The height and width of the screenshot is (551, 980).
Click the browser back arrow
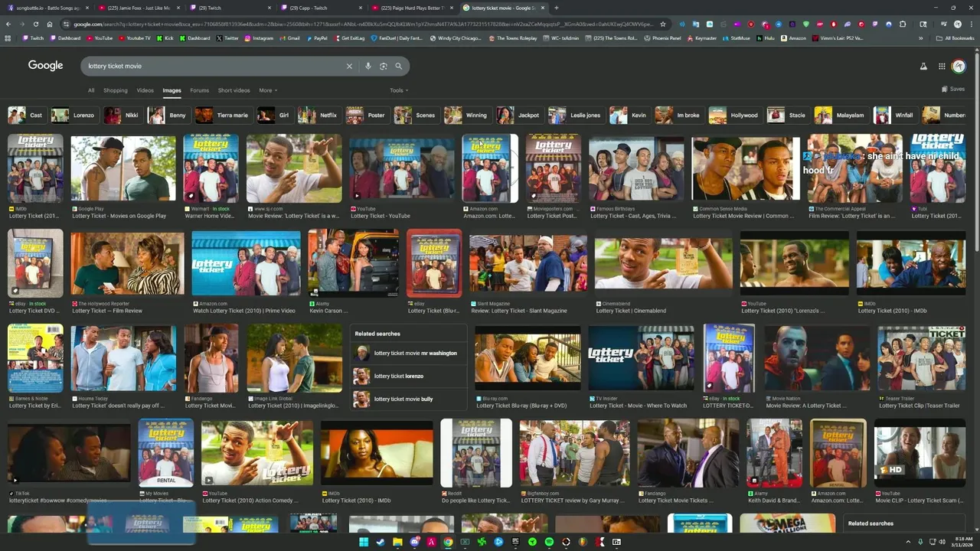pyautogui.click(x=8, y=24)
